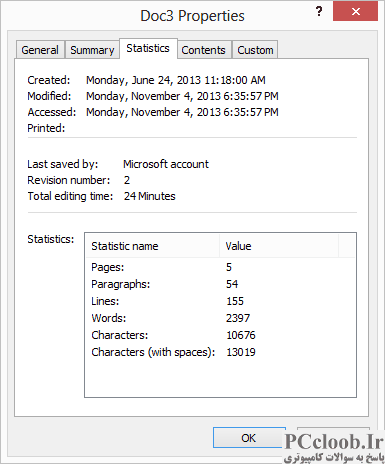The image size is (385, 464).
Task: Select the Pages: row in statistics list
Action: tap(221, 267)
